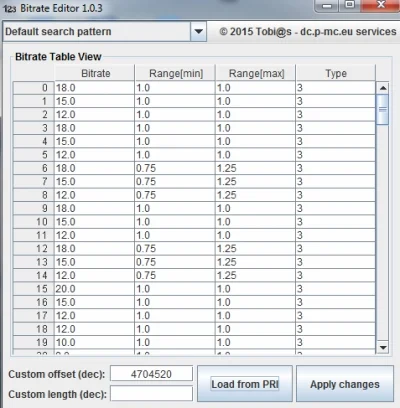
Task: Click the Bitrate column header
Action: coord(95,73)
